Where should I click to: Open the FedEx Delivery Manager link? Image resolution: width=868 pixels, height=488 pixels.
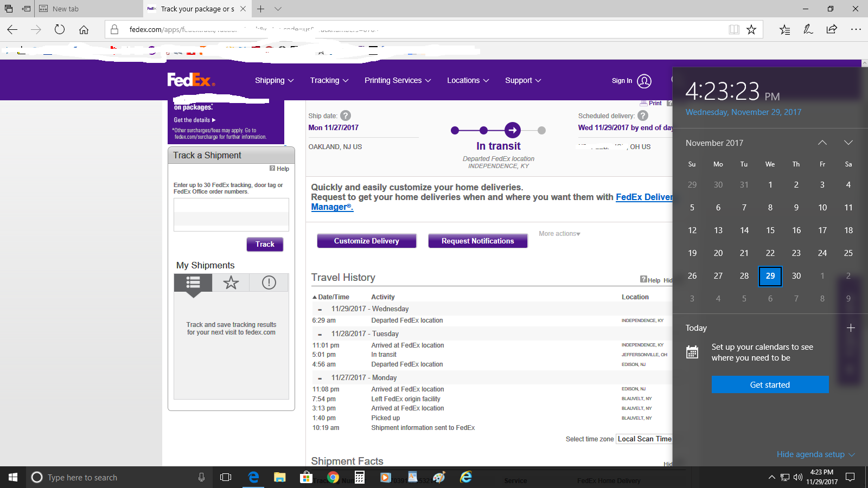click(644, 197)
